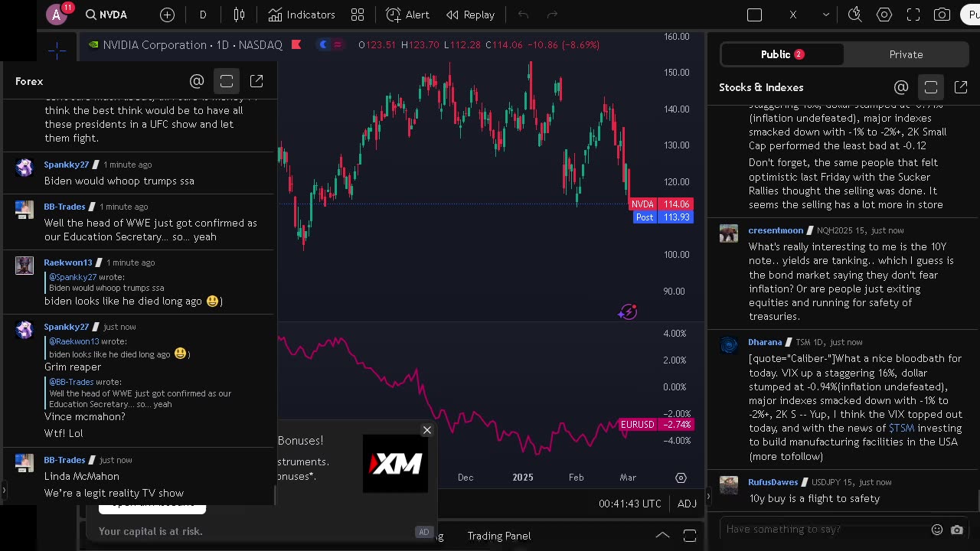Screen dimensions: 980x551
Task: Open quick search lightning icon
Action: point(855,15)
